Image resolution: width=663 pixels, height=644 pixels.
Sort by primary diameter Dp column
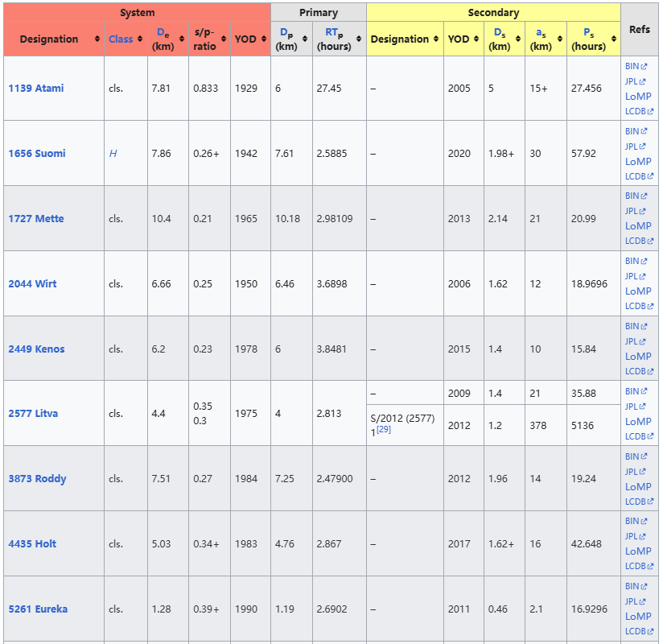click(305, 39)
